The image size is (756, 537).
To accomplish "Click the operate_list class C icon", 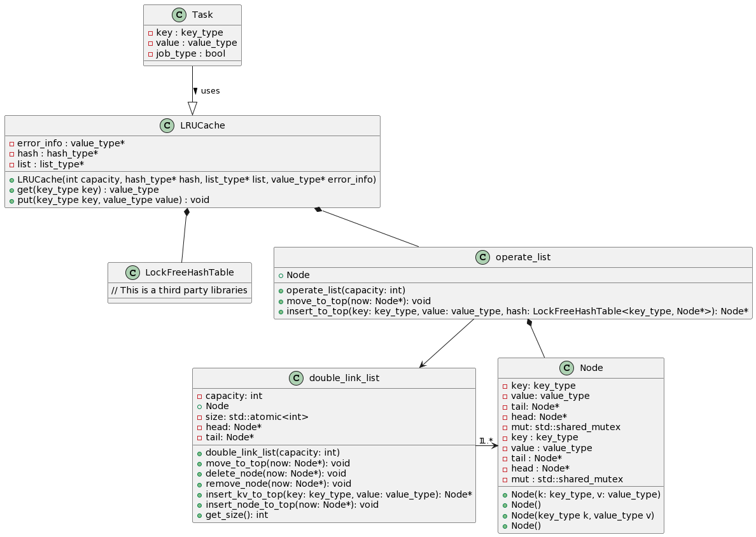I will pos(482,258).
